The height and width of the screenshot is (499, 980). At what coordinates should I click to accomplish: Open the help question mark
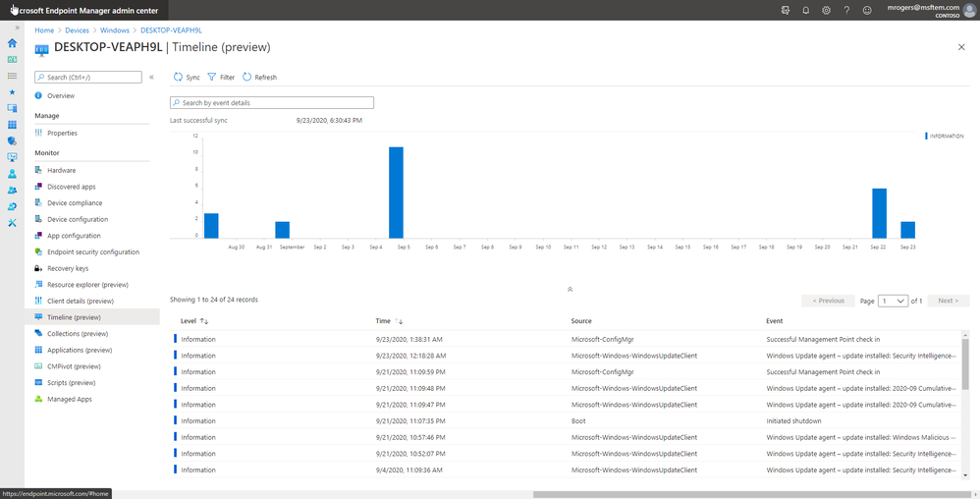846,10
